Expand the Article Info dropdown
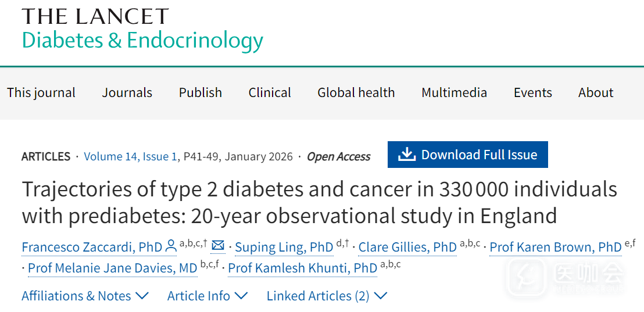The width and height of the screenshot is (644, 312). pyautogui.click(x=207, y=296)
